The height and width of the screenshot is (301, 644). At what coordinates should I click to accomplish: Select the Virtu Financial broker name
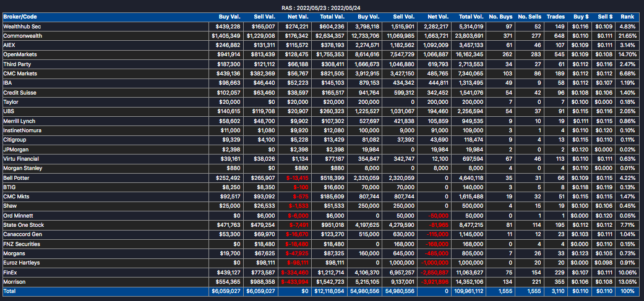(x=21, y=159)
